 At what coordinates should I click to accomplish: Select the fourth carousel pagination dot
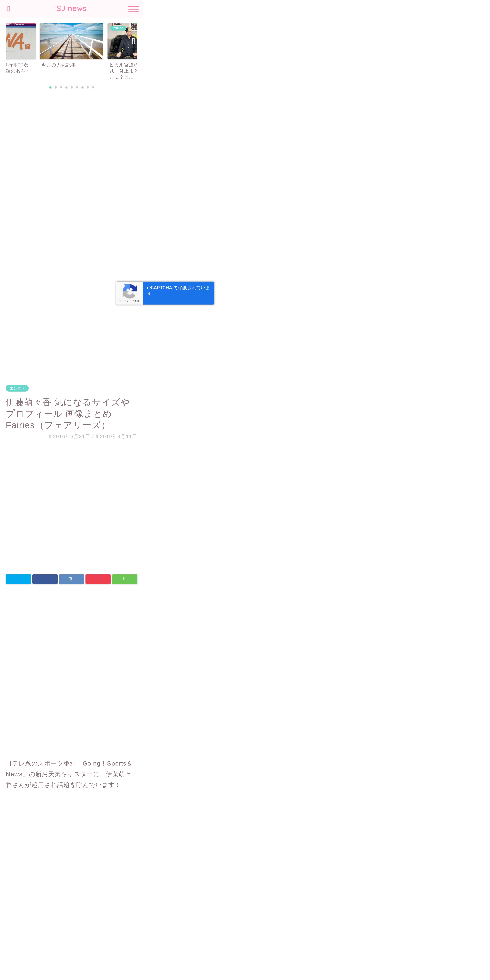point(66,88)
